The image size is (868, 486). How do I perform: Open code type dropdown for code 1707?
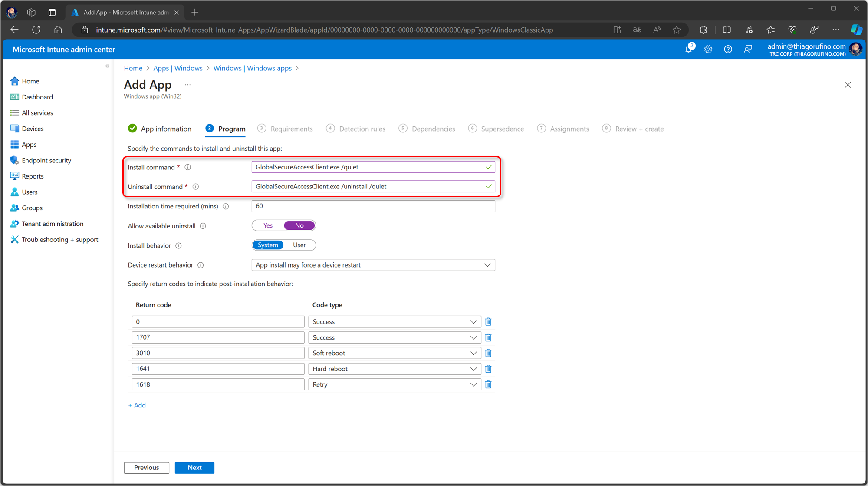click(x=395, y=337)
